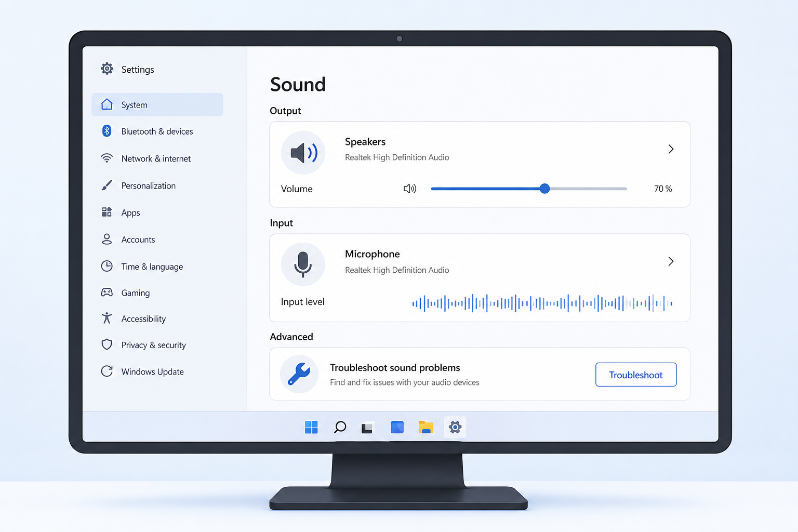
Task: Click the 70 % volume value
Action: [663, 189]
